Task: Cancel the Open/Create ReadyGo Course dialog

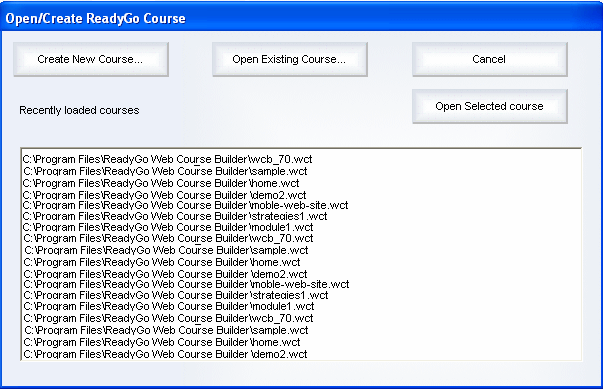Action: pos(490,59)
